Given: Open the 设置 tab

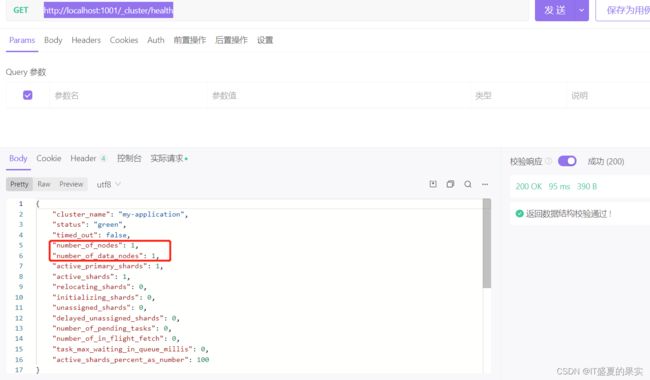Looking at the screenshot, I should [265, 40].
